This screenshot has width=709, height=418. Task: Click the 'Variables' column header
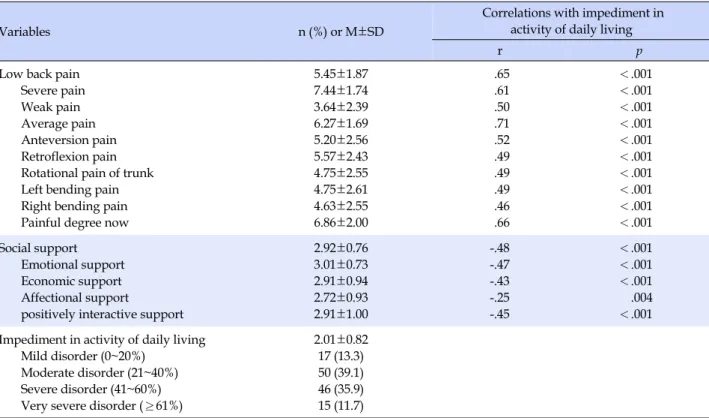point(25,32)
